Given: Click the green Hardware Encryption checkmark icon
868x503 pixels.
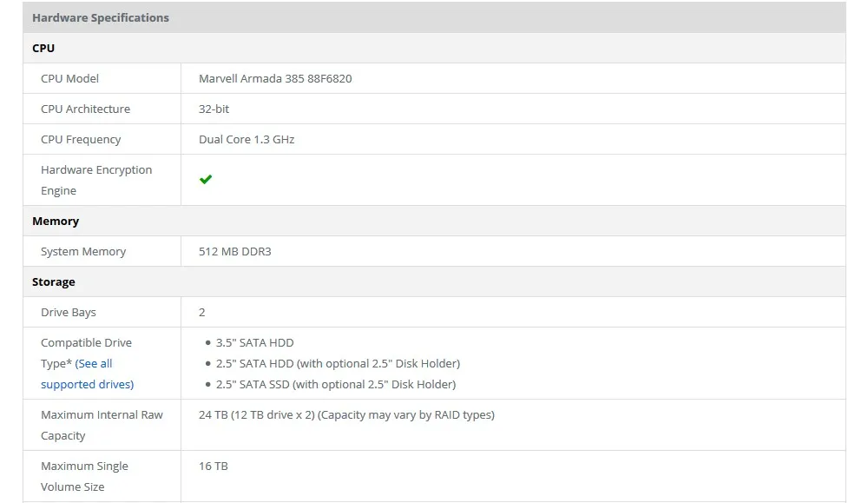Looking at the screenshot, I should coord(206,180).
